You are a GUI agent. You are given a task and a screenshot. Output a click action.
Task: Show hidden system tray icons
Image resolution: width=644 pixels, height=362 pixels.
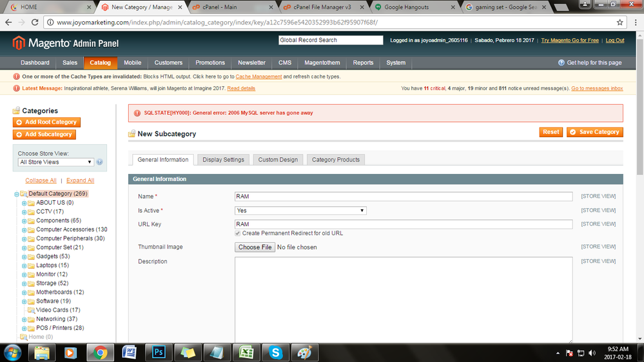point(558,353)
